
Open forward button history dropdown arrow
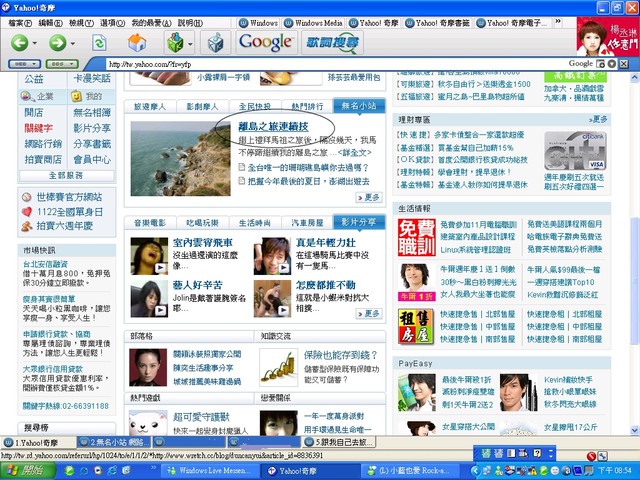click(x=72, y=43)
